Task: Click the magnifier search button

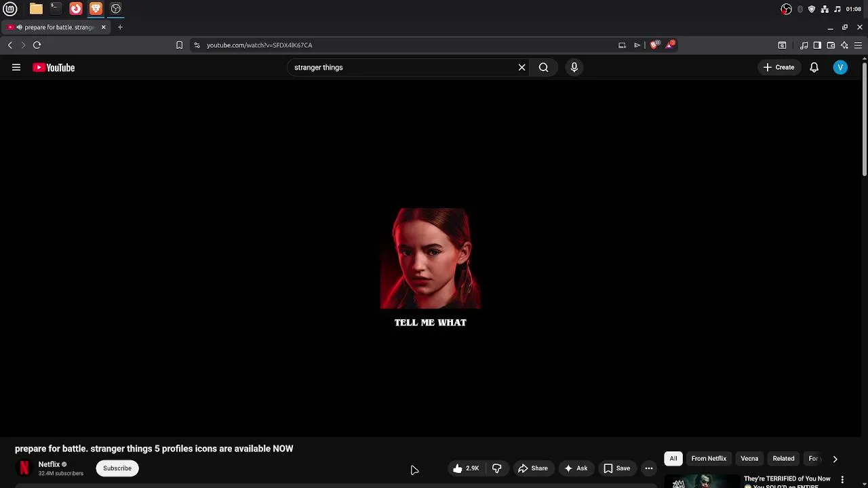Action: coord(543,67)
